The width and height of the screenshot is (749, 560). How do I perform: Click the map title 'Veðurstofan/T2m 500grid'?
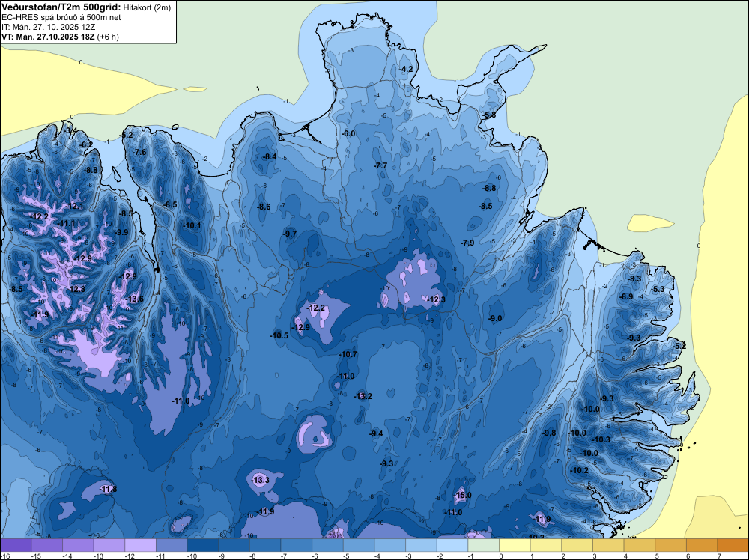click(61, 7)
